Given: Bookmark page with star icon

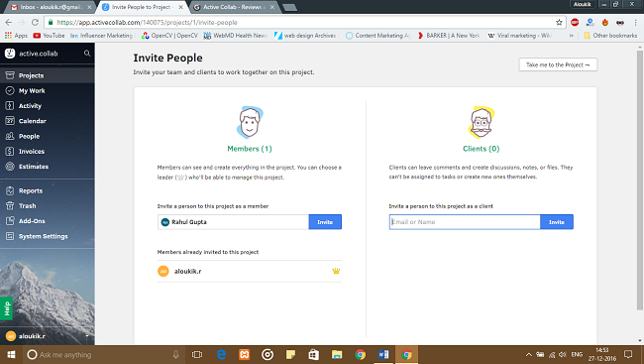Looking at the screenshot, I should pyautogui.click(x=559, y=22).
